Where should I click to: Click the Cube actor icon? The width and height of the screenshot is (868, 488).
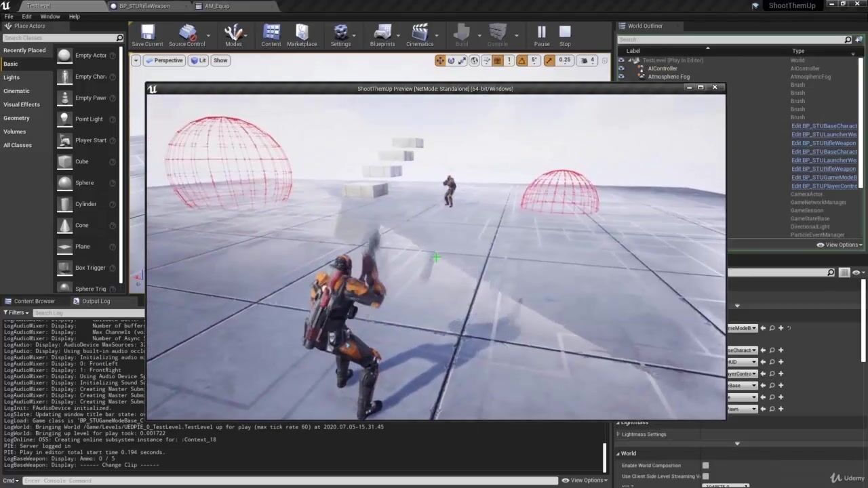click(x=64, y=161)
